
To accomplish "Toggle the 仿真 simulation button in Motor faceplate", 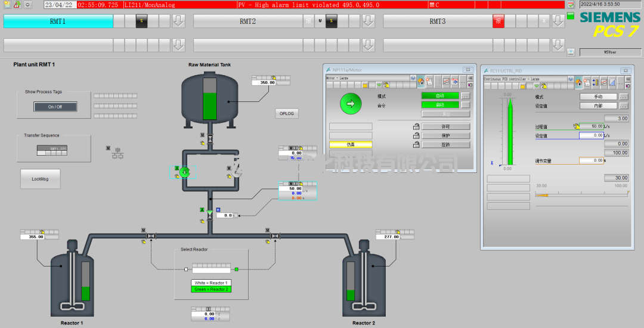I will click(x=351, y=144).
